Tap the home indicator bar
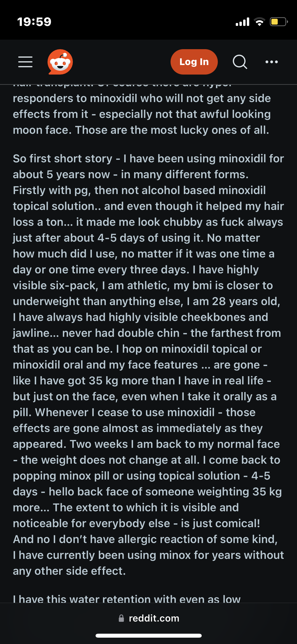Screen dimensions: 297x644 148,636
